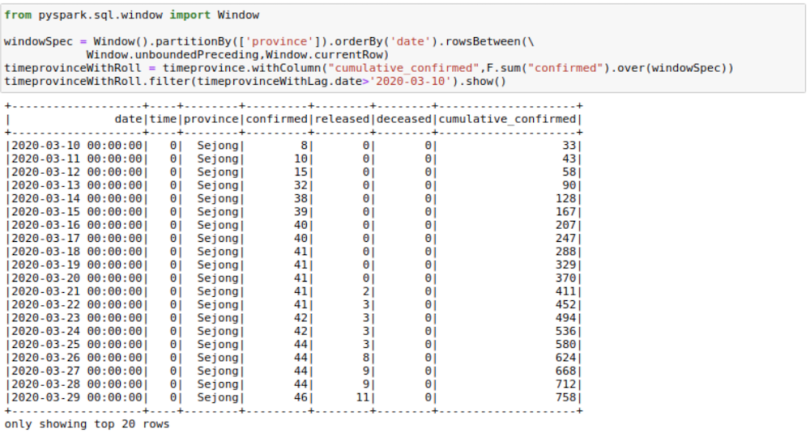Click the 'from' keyword in the import line
Screen dimensions: 810x437
click(18, 15)
